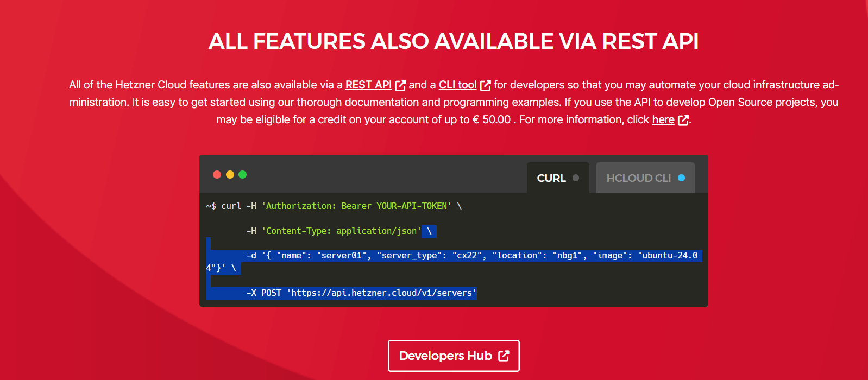
Task: Click the red terminal window dot
Action: pyautogui.click(x=217, y=174)
